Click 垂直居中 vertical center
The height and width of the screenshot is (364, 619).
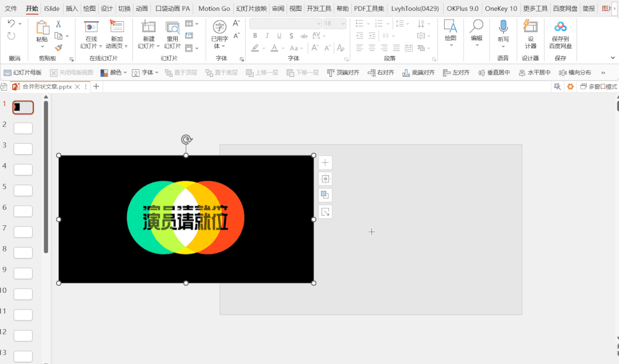(x=494, y=73)
